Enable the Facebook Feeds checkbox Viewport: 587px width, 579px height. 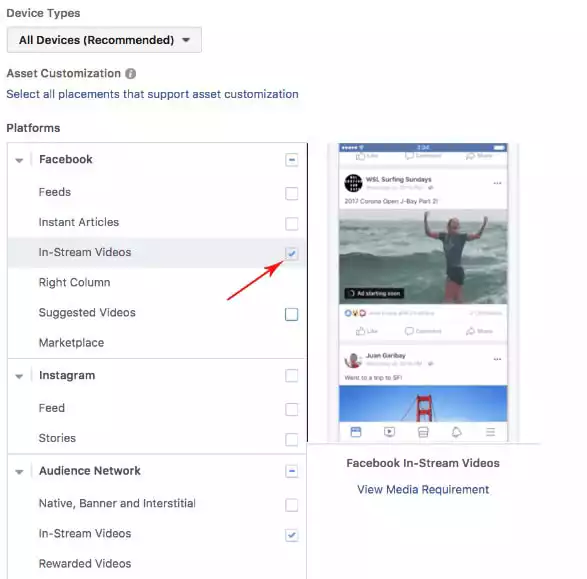pos(292,193)
